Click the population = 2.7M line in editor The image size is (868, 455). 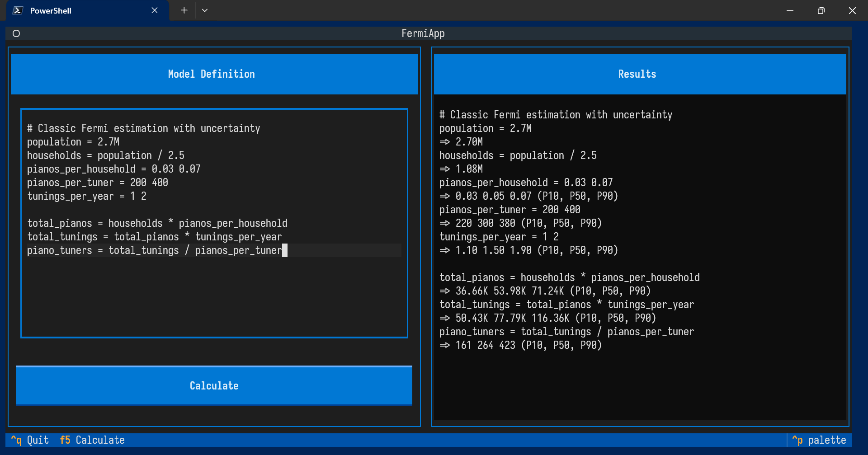point(73,142)
